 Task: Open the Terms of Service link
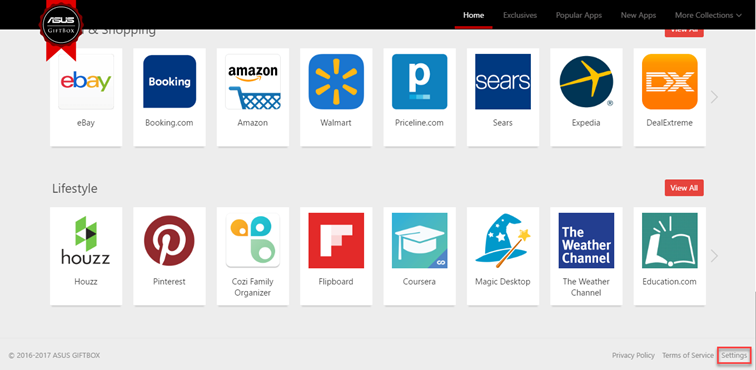688,356
